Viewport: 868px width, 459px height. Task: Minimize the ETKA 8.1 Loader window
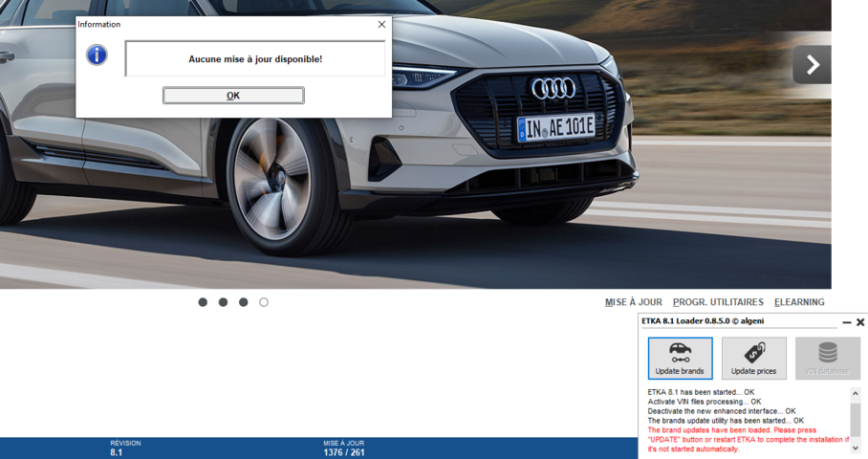[846, 321]
